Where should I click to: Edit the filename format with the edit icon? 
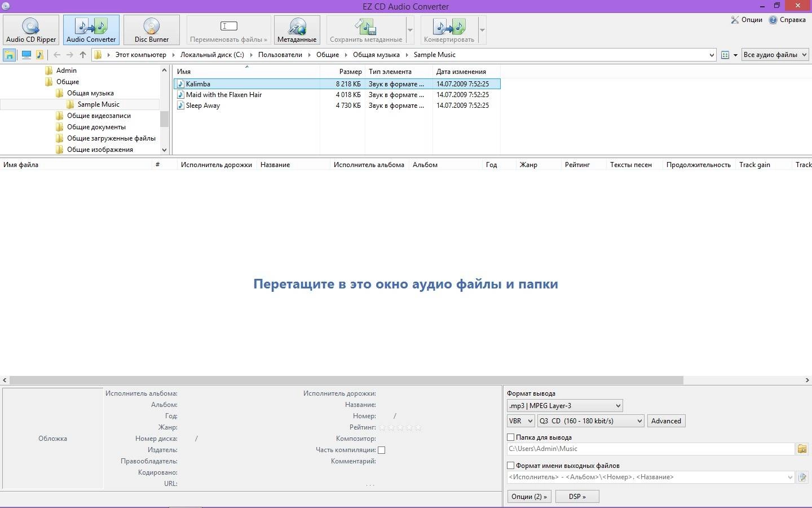pyautogui.click(x=802, y=477)
